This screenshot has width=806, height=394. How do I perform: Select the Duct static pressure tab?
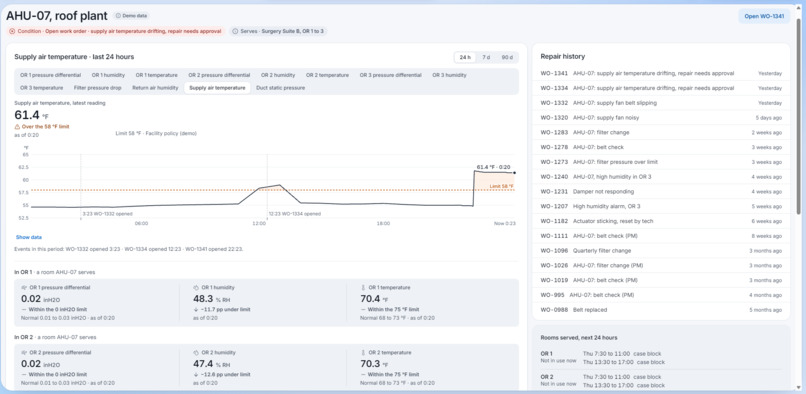tap(281, 88)
